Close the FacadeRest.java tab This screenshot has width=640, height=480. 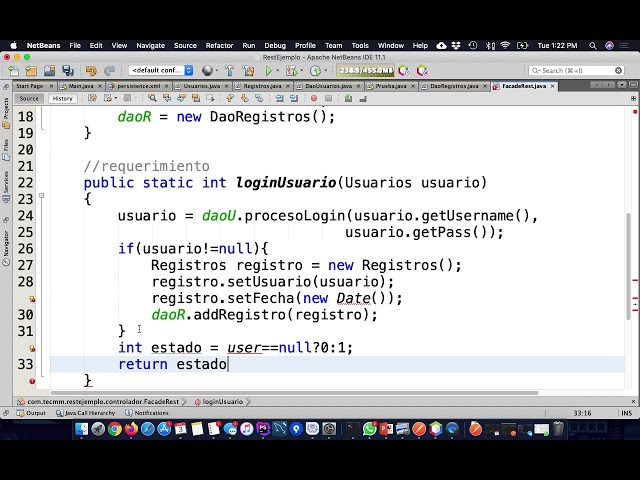pyautogui.click(x=552, y=86)
